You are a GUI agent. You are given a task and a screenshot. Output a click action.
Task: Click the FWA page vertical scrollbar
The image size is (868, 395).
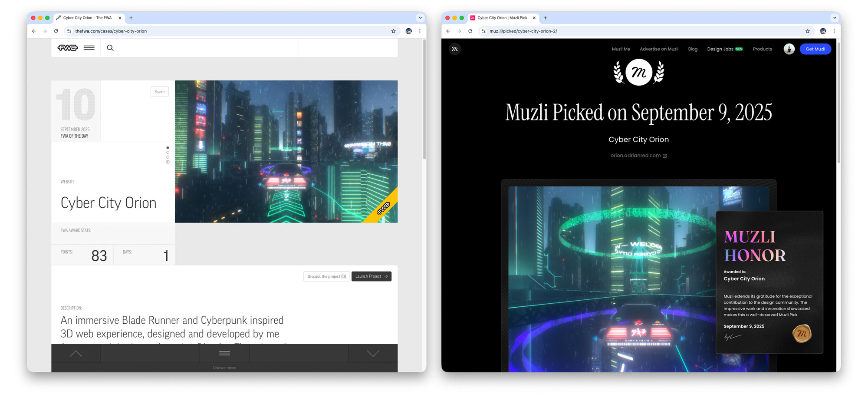(x=424, y=100)
